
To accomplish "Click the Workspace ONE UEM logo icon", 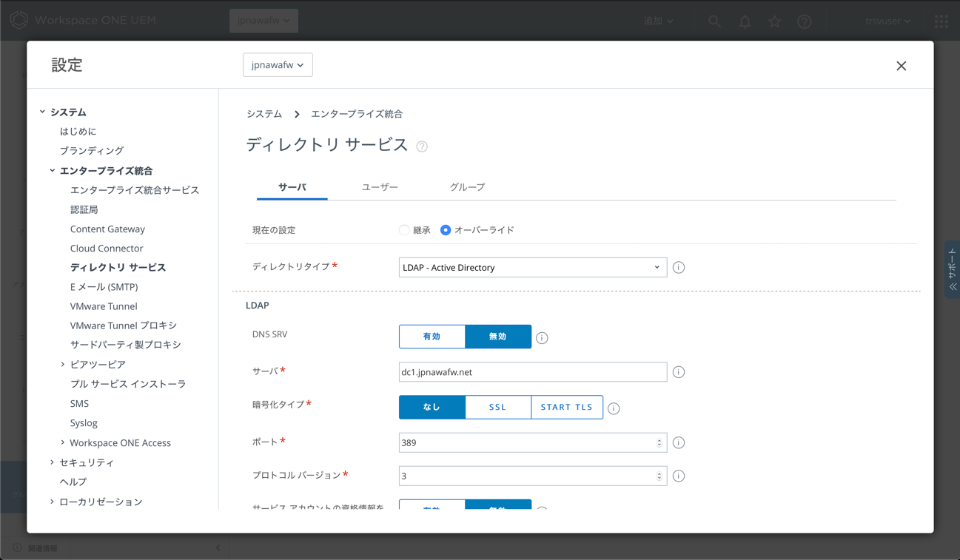I will pos(19,20).
